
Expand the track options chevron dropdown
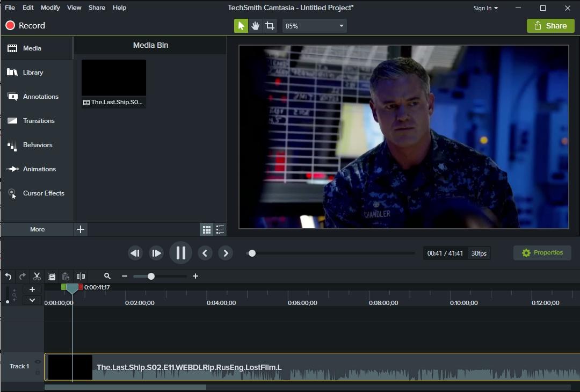click(32, 300)
